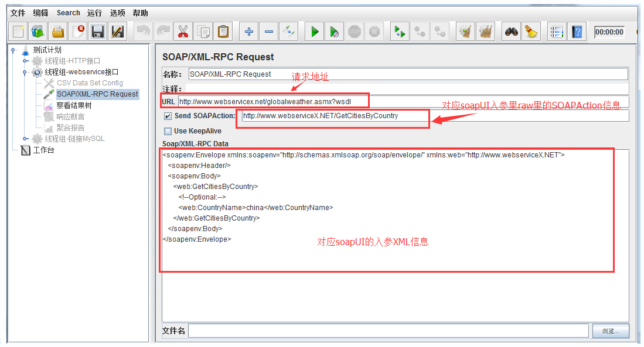
Task: Expand the 线程组-HTTP接口 node
Action: click(25, 61)
